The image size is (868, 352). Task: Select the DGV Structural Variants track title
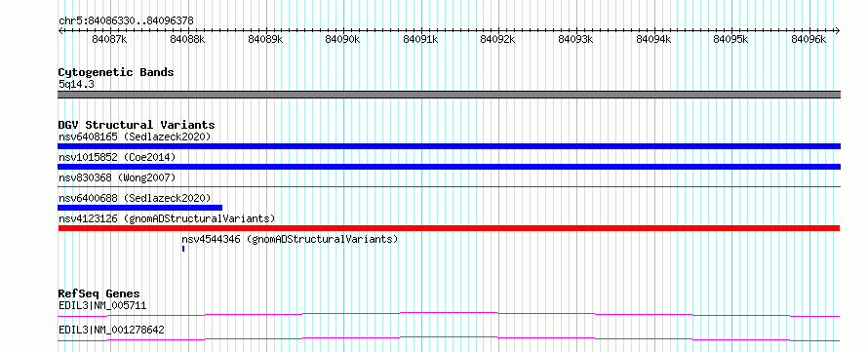tap(137, 125)
